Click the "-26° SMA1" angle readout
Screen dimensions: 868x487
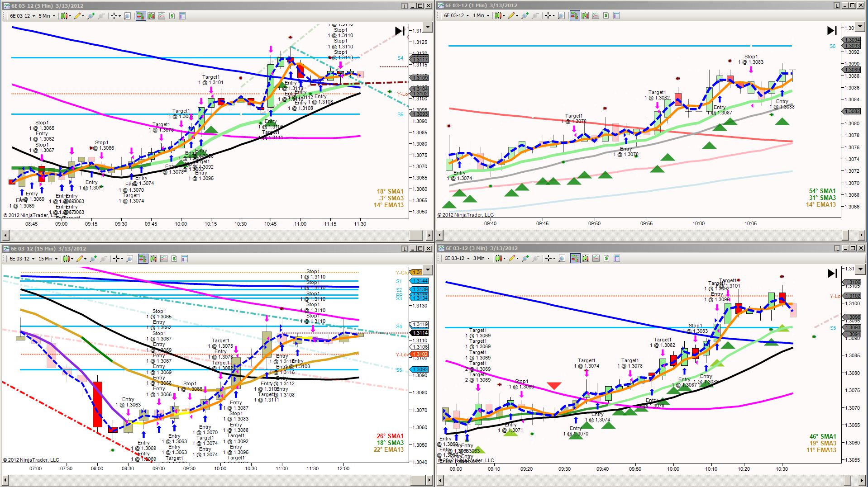(x=389, y=436)
